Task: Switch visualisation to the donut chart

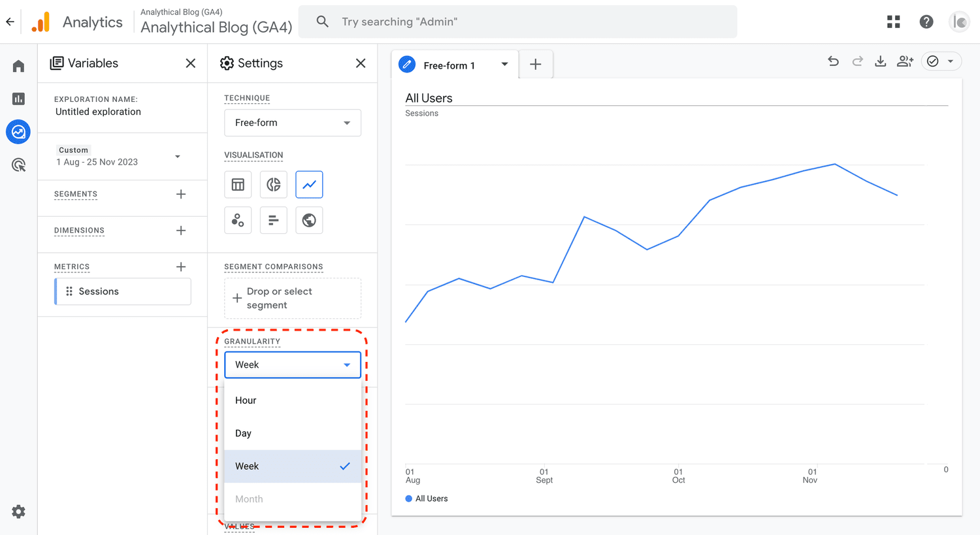Action: click(x=273, y=184)
